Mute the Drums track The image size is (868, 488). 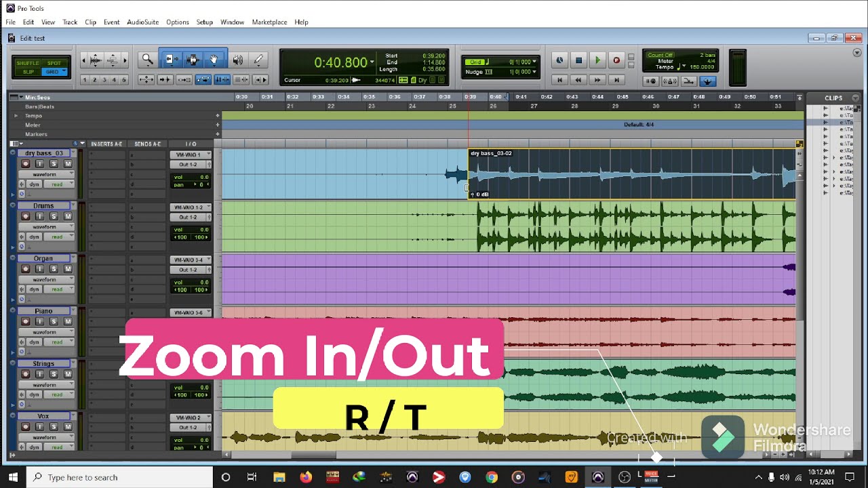(x=67, y=216)
